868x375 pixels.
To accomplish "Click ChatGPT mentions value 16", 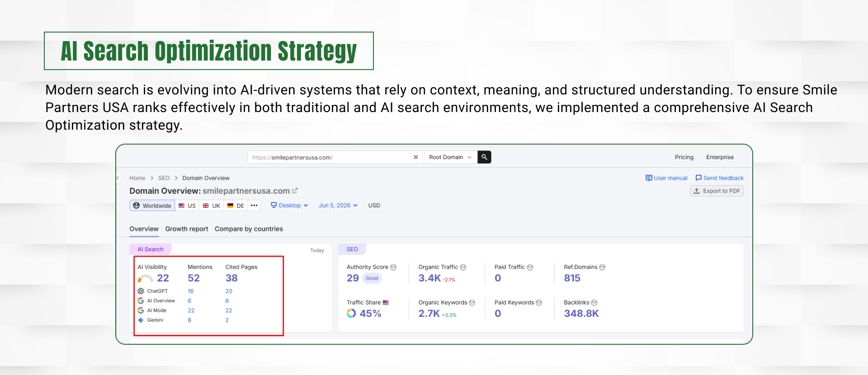I will pos(191,291).
